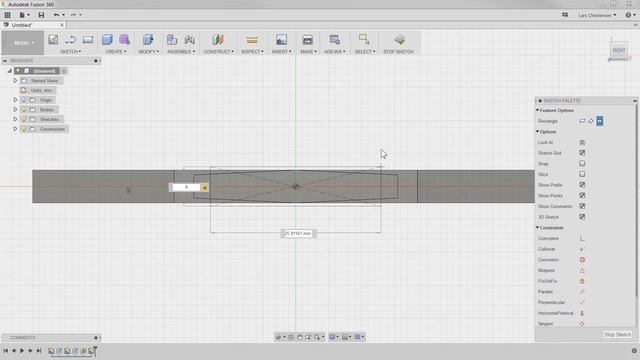Expand the Origin browser node
Image resolution: width=640 pixels, height=360 pixels.
16,100
